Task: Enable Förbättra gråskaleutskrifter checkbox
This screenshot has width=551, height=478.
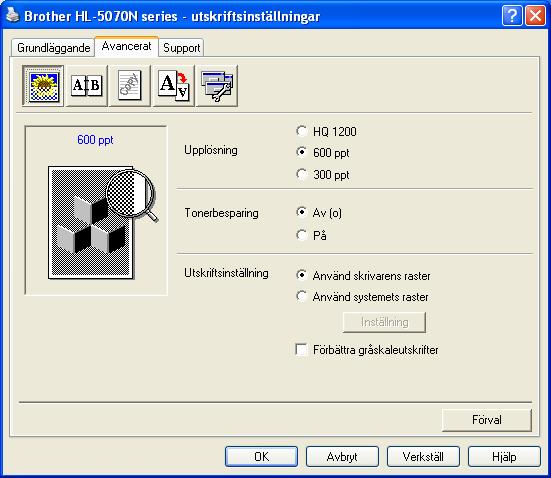Action: pos(367,350)
